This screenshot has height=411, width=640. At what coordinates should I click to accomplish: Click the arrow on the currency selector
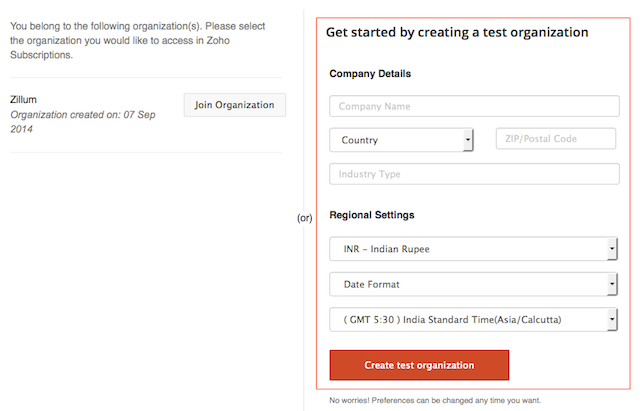[612, 250]
